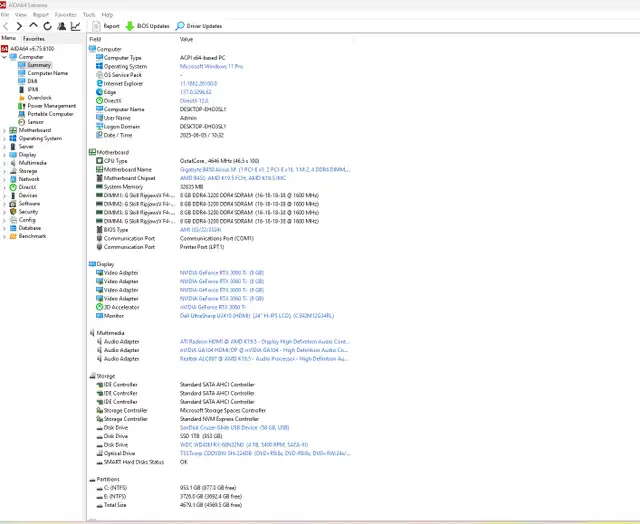Viewport: 640px width, 524px height.
Task: Click the AIDA64 v6.75.6100 root node
Action: click(x=32, y=49)
